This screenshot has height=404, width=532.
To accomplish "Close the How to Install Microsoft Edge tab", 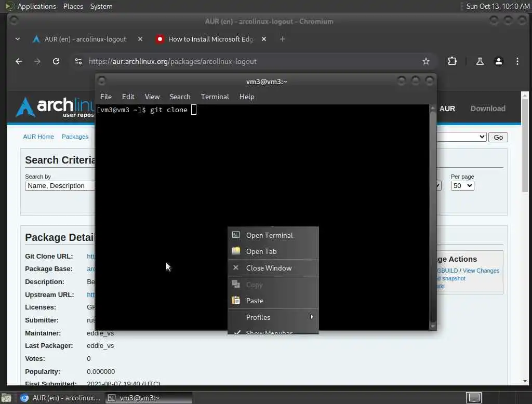I will [x=263, y=39].
